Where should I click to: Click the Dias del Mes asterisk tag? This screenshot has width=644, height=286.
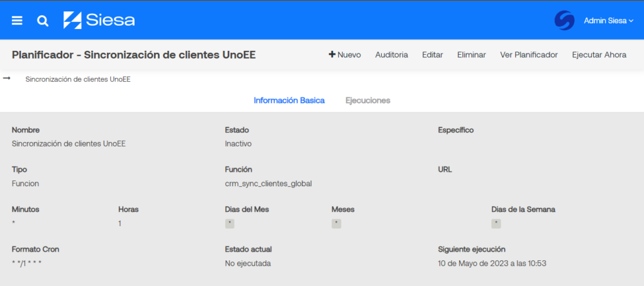coord(230,224)
